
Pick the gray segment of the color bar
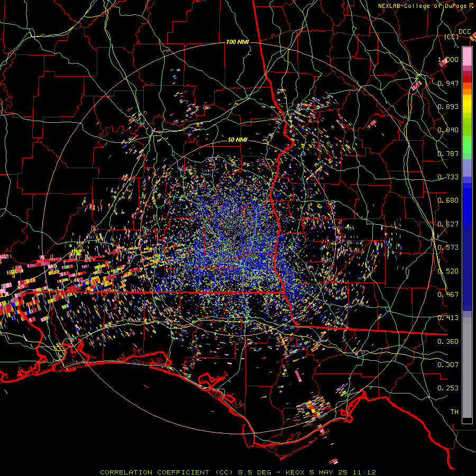(x=467, y=368)
